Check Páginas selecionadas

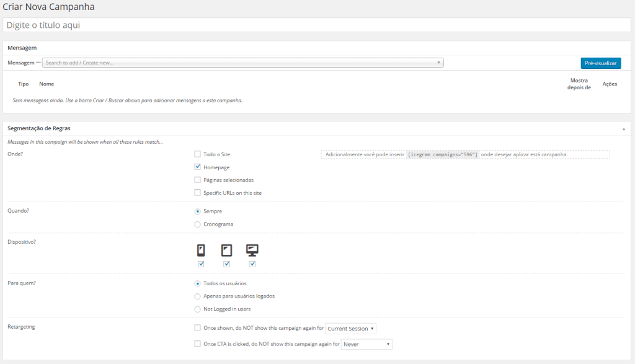click(197, 180)
